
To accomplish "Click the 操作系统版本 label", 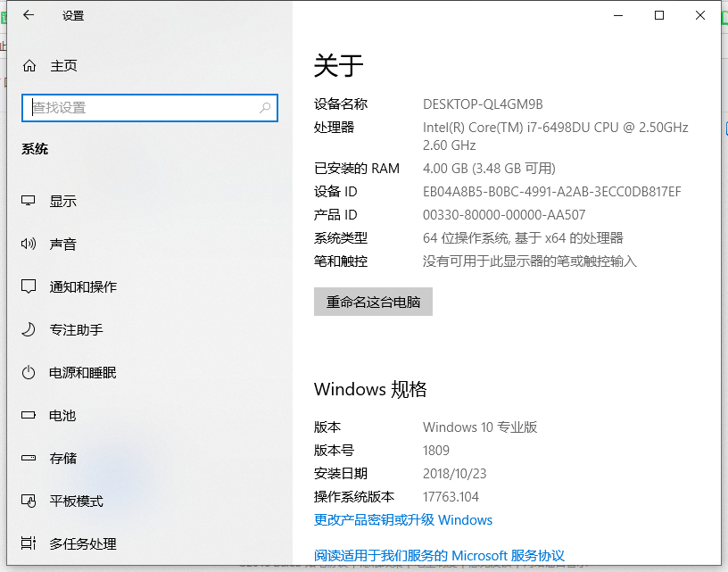I will (x=354, y=497).
